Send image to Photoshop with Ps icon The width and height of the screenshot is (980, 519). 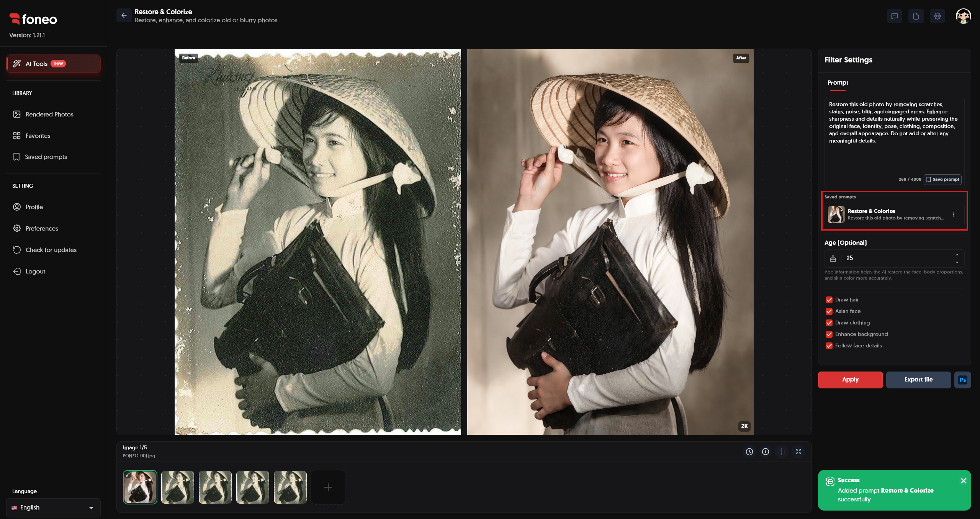click(962, 380)
